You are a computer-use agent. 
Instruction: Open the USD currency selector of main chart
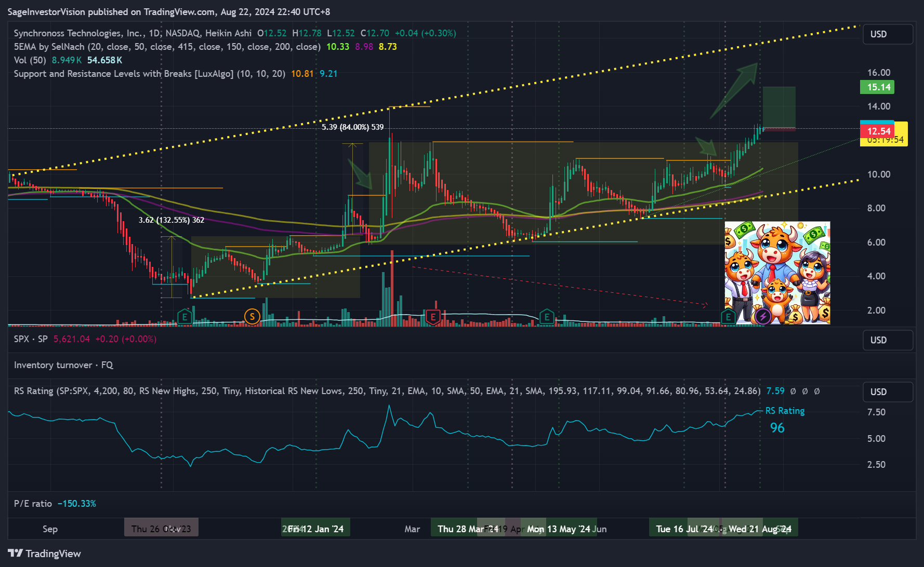[x=888, y=34]
